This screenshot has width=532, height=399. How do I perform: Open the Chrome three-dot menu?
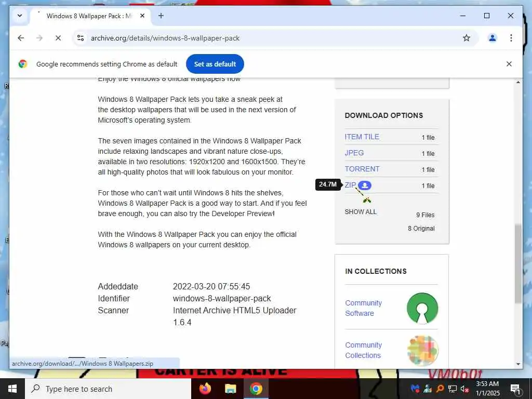pos(511,38)
